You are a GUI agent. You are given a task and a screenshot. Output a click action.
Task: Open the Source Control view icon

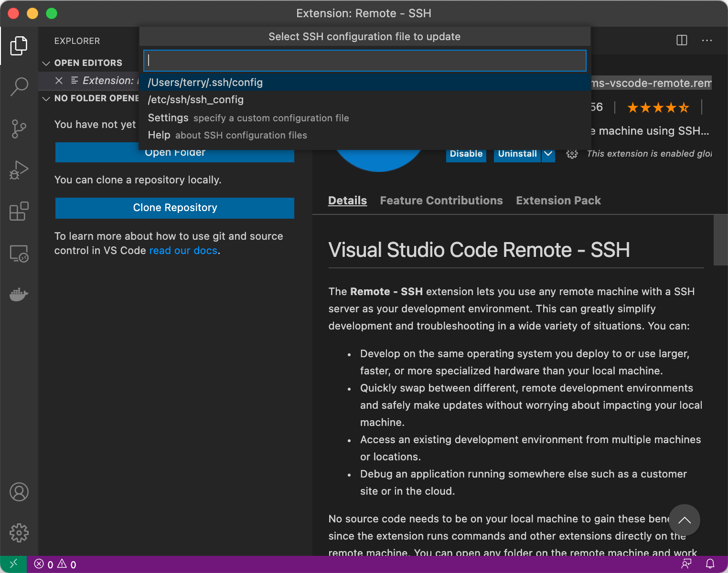point(19,128)
